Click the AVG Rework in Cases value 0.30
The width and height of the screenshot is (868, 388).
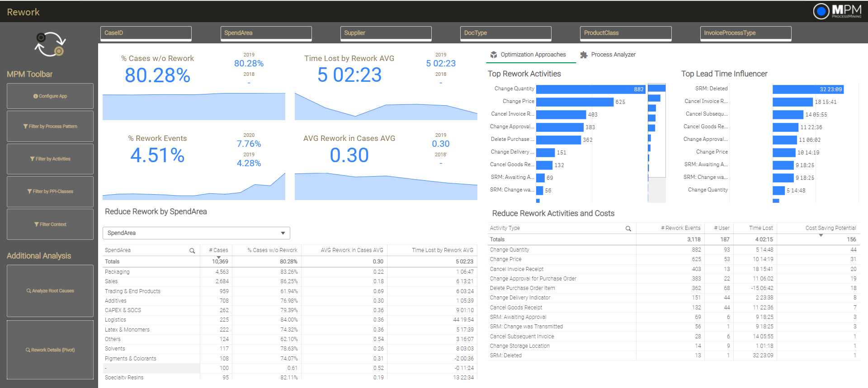point(349,155)
